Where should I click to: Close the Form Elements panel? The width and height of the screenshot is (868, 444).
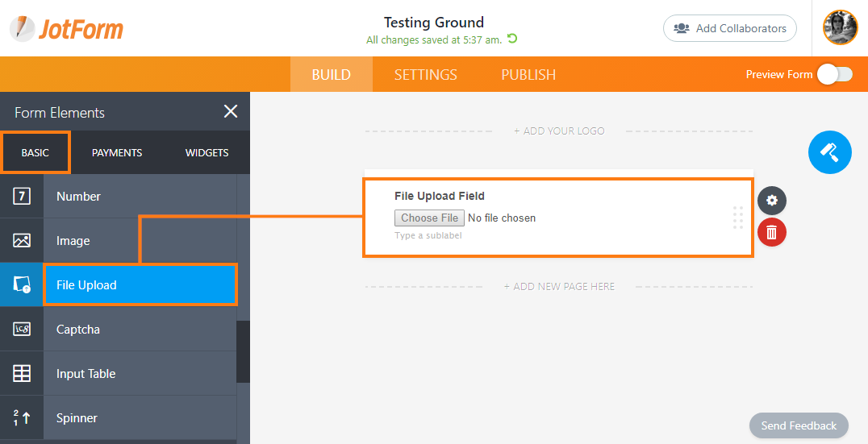[231, 112]
